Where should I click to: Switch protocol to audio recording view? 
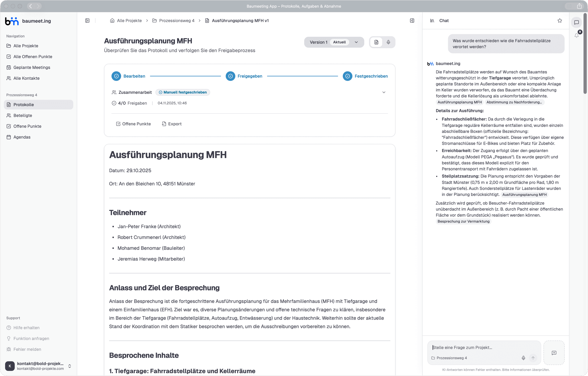(388, 42)
